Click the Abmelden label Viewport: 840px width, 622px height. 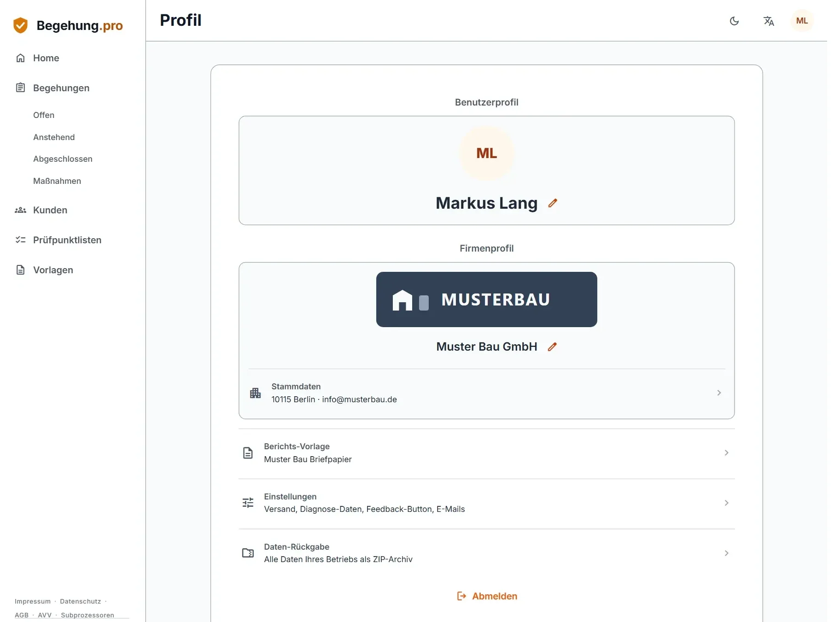(x=495, y=596)
